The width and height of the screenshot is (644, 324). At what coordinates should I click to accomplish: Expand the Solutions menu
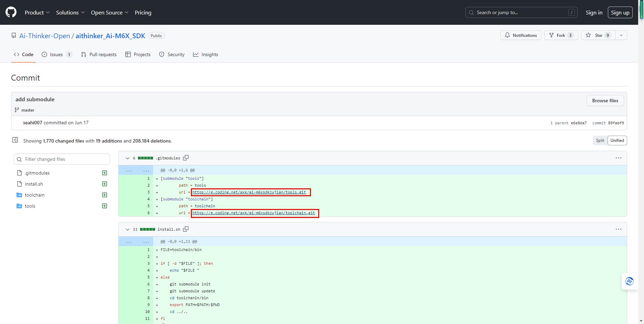point(71,12)
